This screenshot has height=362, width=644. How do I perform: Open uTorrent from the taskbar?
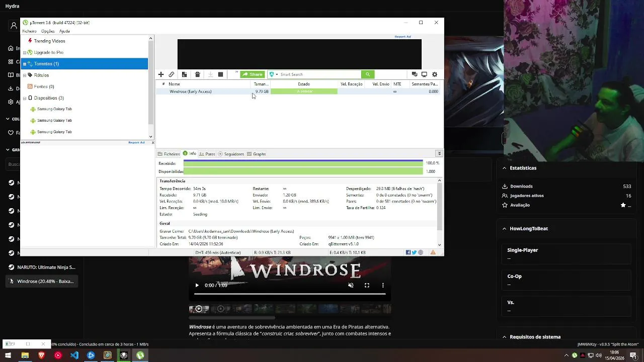click(140, 355)
